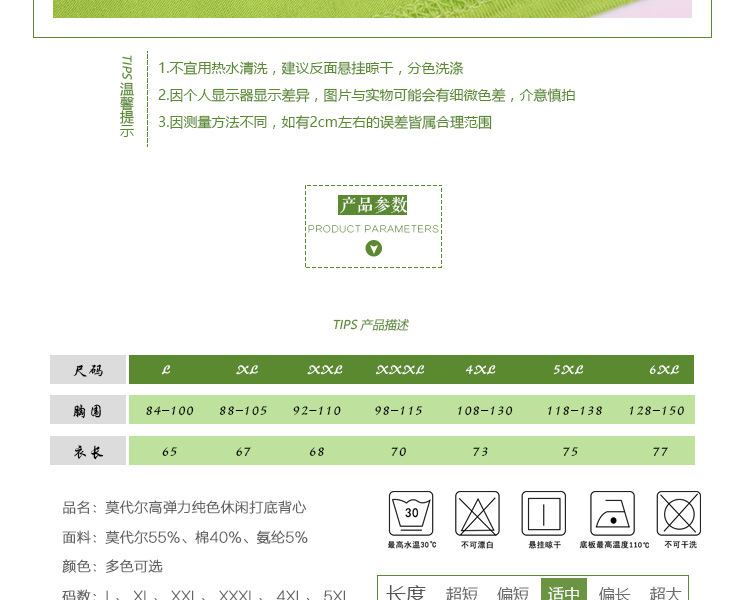
Task: Click the bust value 92-110
Action: tap(317, 411)
